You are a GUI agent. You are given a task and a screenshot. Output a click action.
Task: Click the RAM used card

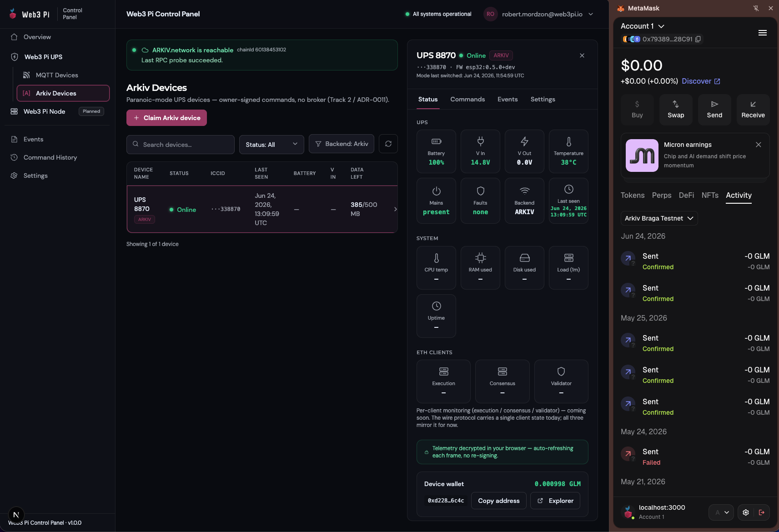coord(480,268)
